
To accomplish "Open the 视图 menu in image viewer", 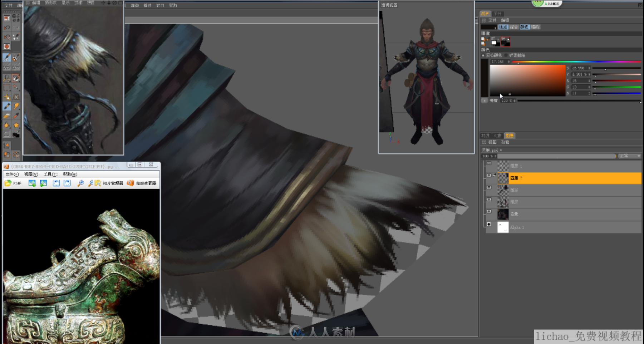I will (x=31, y=174).
